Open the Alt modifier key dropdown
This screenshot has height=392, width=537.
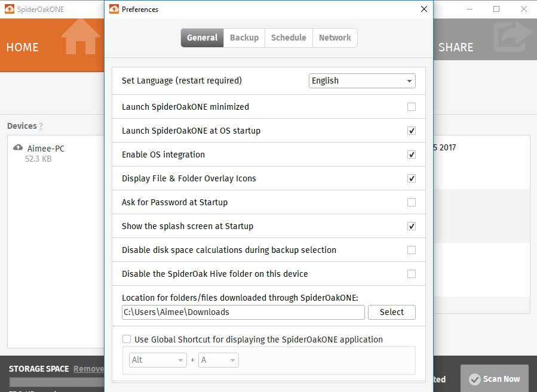point(158,360)
